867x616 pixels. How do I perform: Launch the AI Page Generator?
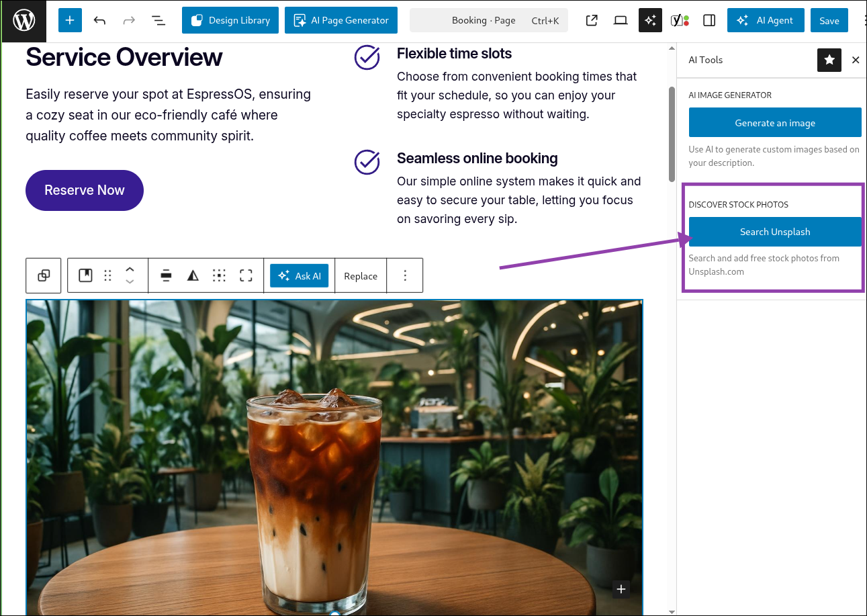pyautogui.click(x=341, y=20)
